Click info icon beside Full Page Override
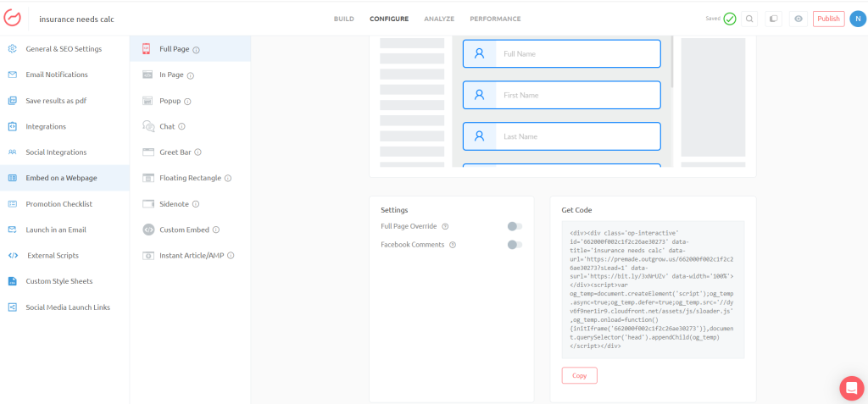This screenshot has height=404, width=868. [x=445, y=226]
